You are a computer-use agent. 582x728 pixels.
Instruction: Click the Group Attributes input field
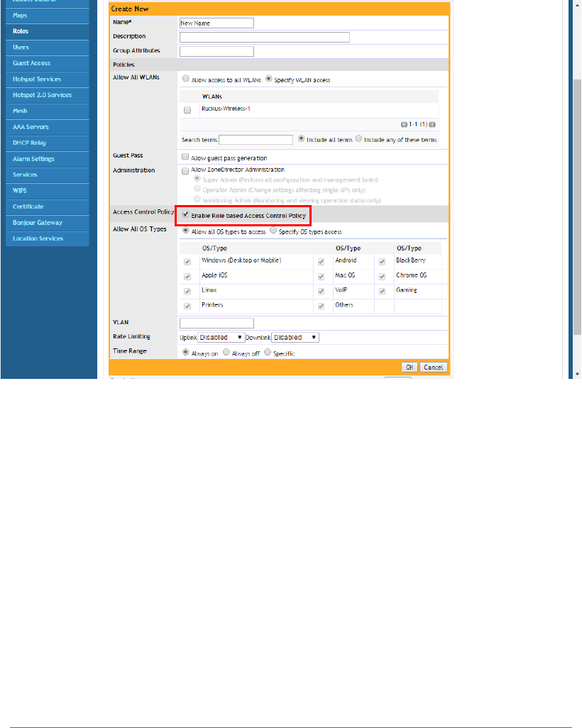click(216, 52)
